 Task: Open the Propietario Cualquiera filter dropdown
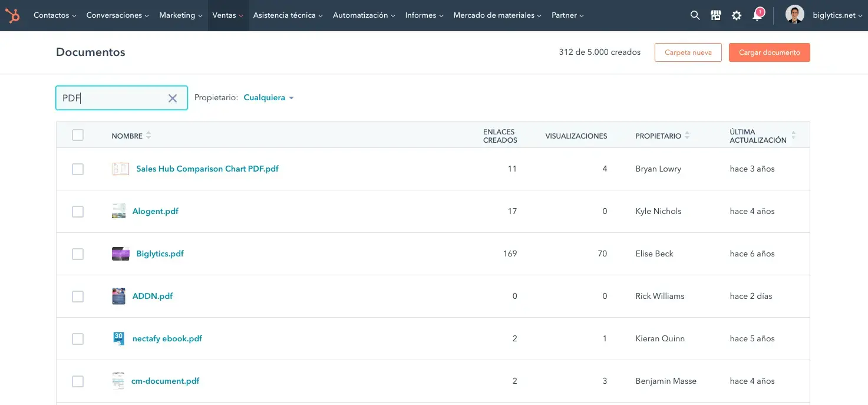269,98
